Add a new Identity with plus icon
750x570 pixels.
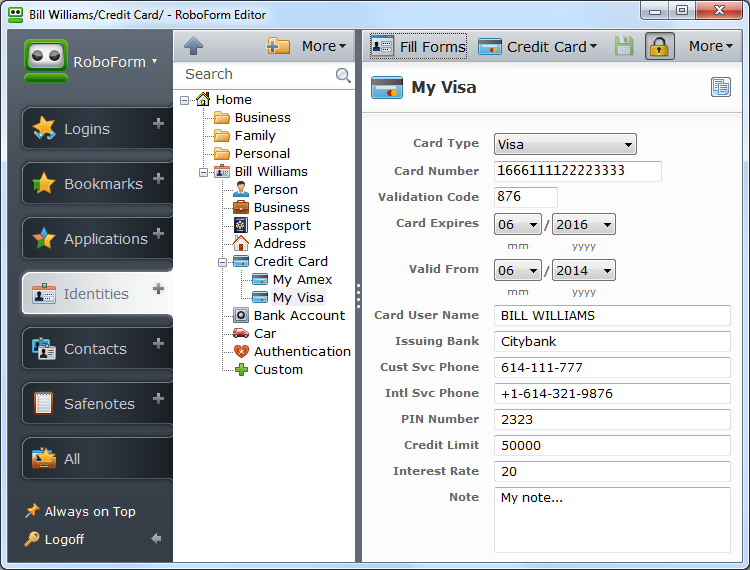tap(158, 288)
